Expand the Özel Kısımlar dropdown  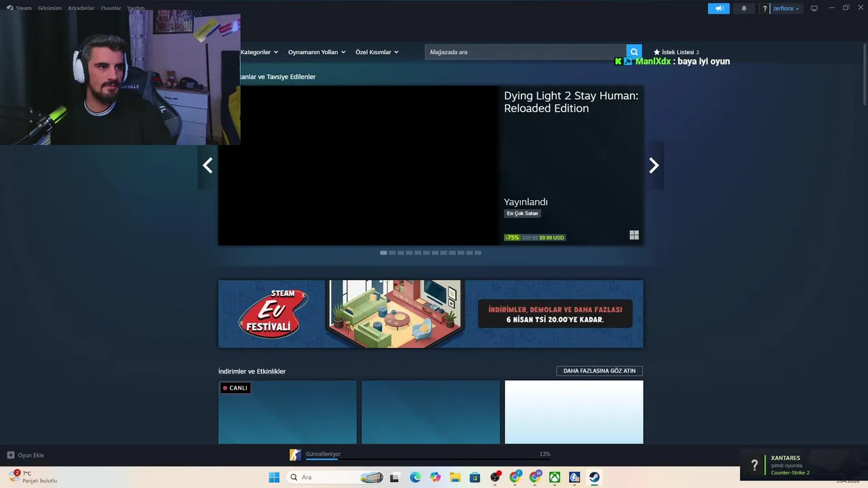pyautogui.click(x=377, y=52)
